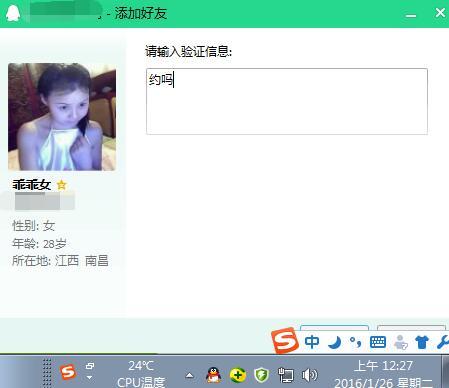
Task: Expand the language bar options small arrow
Action: click(x=89, y=378)
